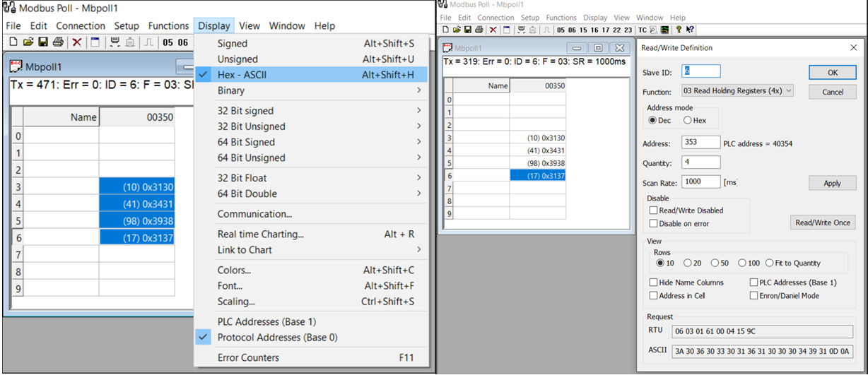The image size is (868, 375).
Task: Click the context help arrow-question icon
Action: (x=690, y=30)
